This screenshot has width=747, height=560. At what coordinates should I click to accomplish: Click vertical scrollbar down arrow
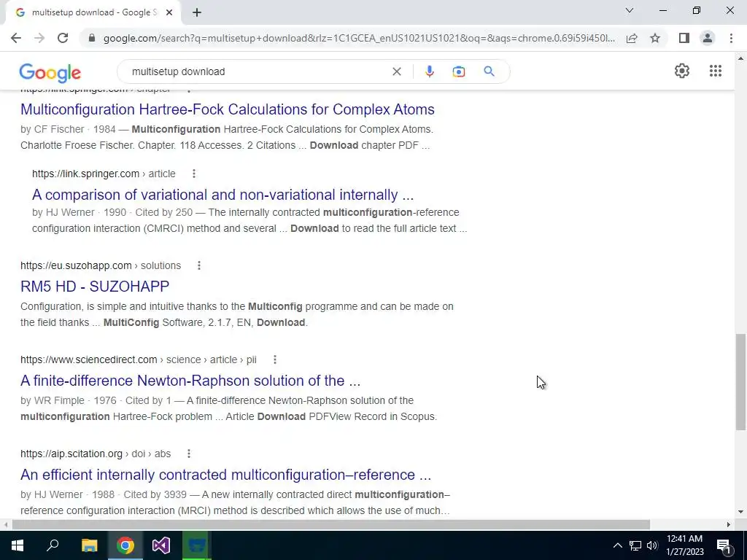click(x=740, y=512)
